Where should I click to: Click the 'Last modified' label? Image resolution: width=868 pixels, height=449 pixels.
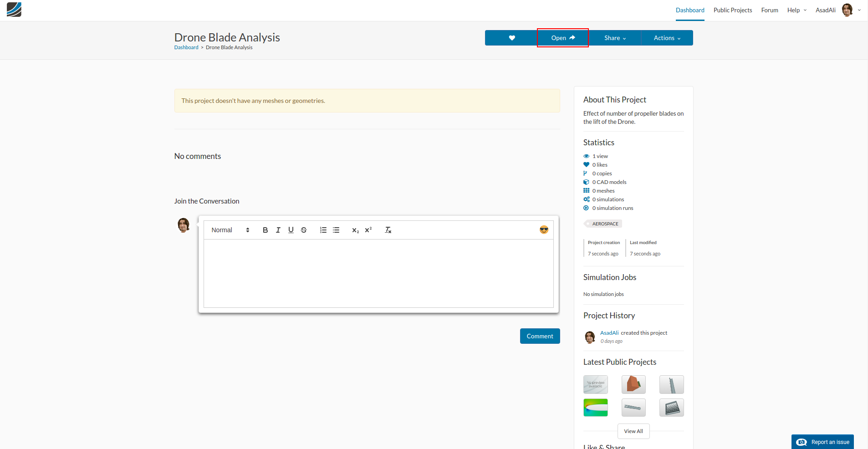643,243
